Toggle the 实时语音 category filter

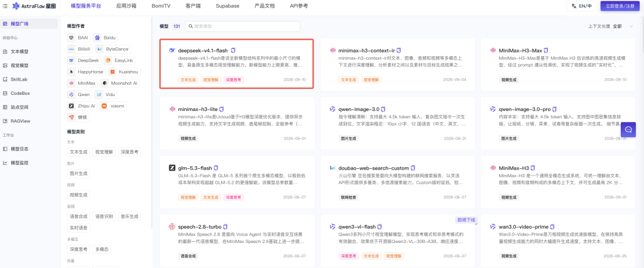coord(79,227)
